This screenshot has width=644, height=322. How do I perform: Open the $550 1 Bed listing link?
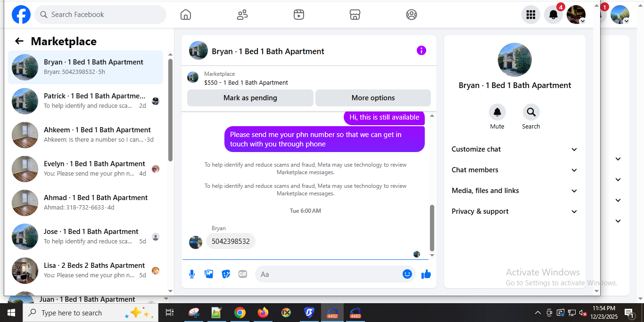click(246, 82)
